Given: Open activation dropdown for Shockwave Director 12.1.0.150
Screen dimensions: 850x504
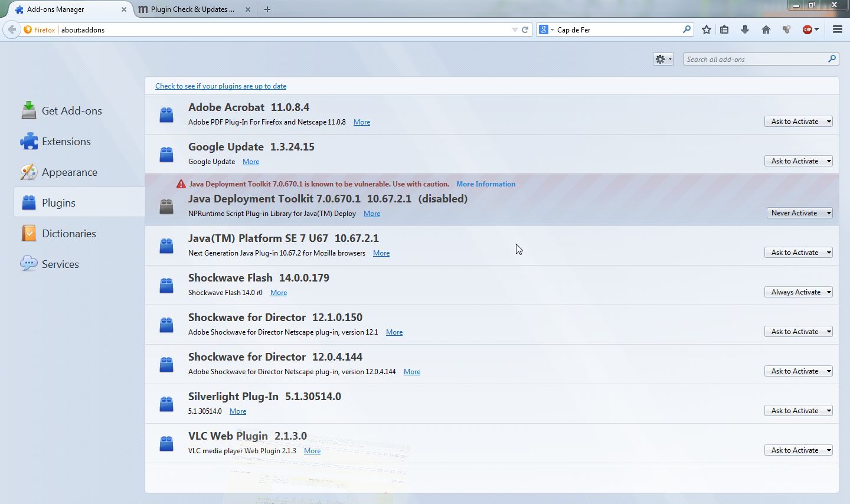Looking at the screenshot, I should point(798,331).
